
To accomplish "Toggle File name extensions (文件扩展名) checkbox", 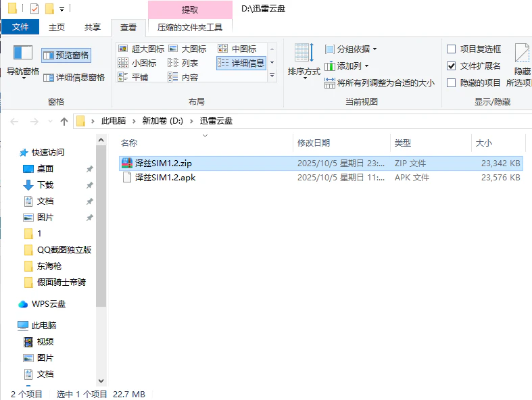I will click(x=452, y=66).
